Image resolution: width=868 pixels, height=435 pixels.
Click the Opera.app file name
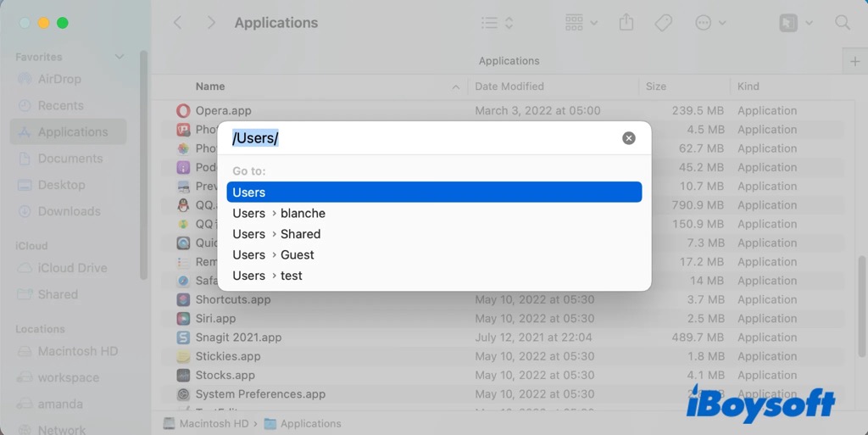click(223, 111)
